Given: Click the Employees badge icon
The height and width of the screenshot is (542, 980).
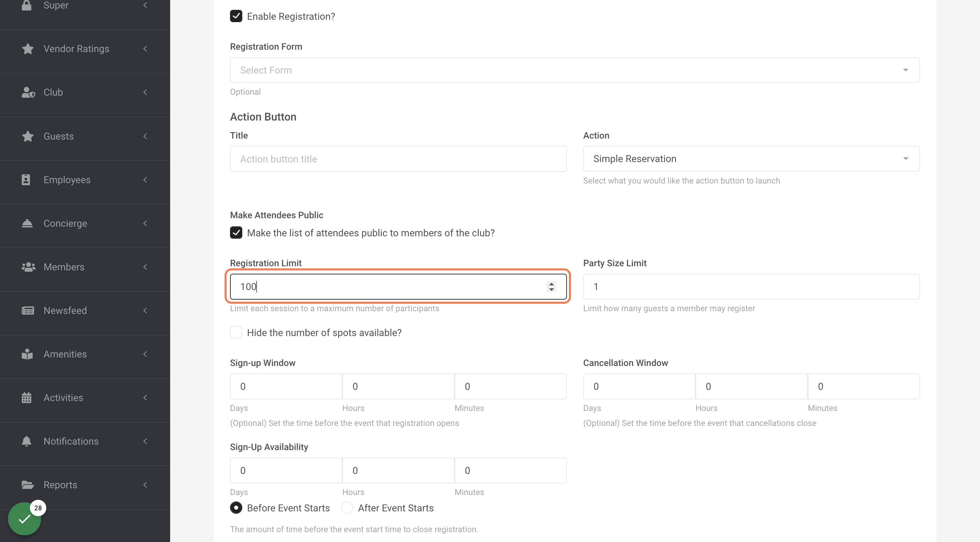Looking at the screenshot, I should [26, 180].
